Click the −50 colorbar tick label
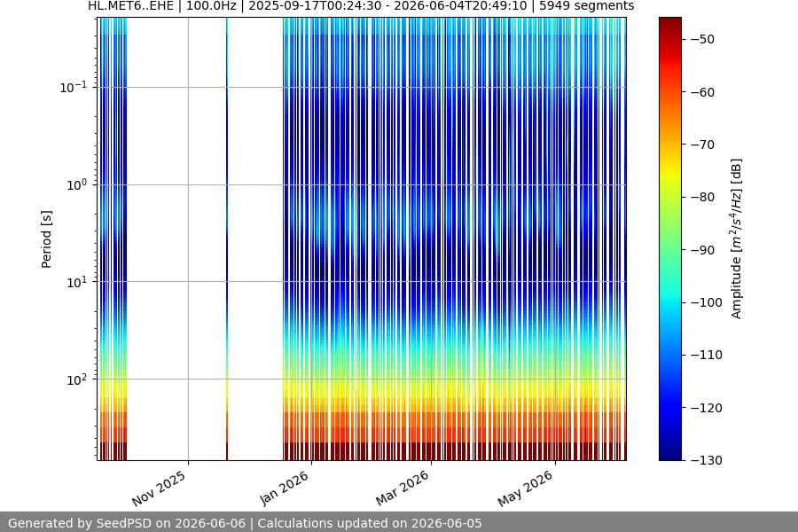This screenshot has height=532, width=798. pyautogui.click(x=703, y=39)
